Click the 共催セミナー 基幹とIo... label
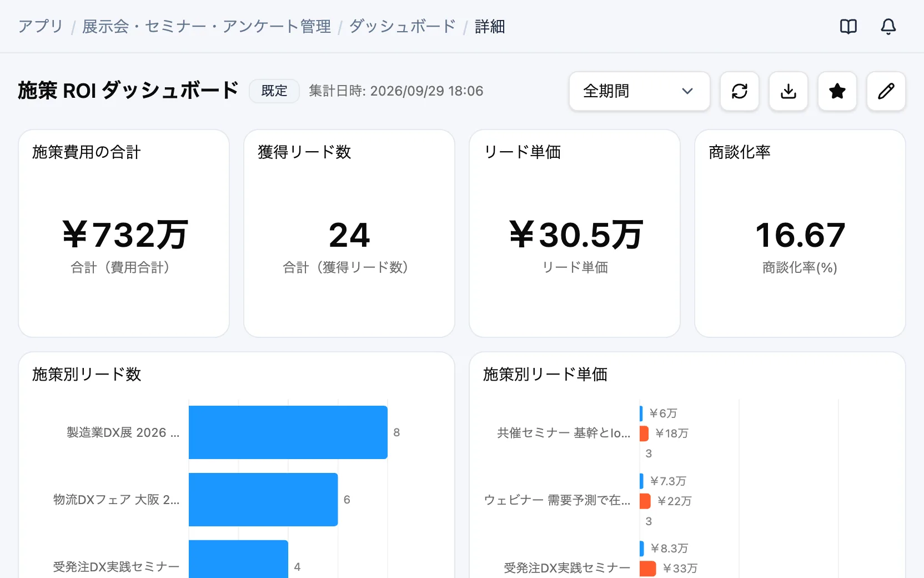 [x=564, y=433]
